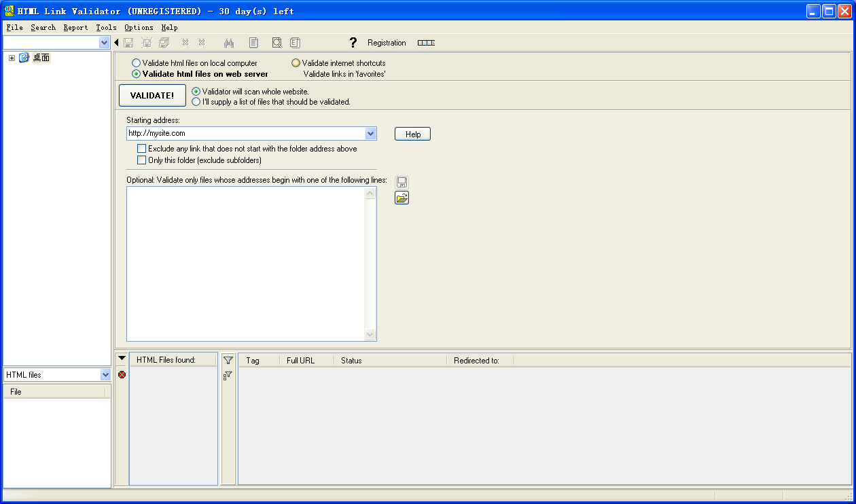Choose I'll supply a list of files option

click(x=271, y=102)
